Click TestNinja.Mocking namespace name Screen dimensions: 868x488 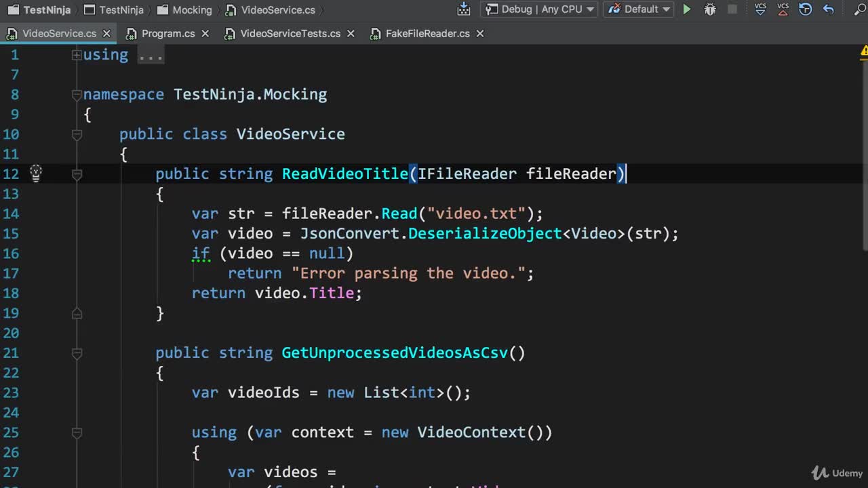[250, 94]
